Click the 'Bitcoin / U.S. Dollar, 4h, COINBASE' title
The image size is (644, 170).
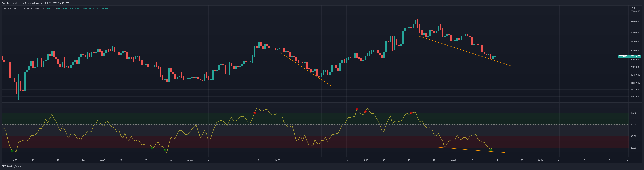(x=23, y=9)
